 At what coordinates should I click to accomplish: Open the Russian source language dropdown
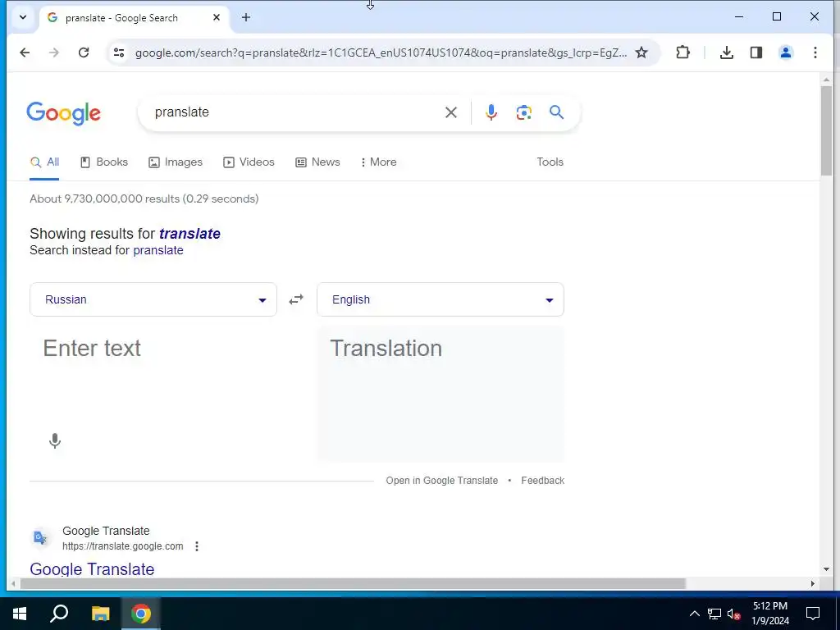[x=153, y=299]
